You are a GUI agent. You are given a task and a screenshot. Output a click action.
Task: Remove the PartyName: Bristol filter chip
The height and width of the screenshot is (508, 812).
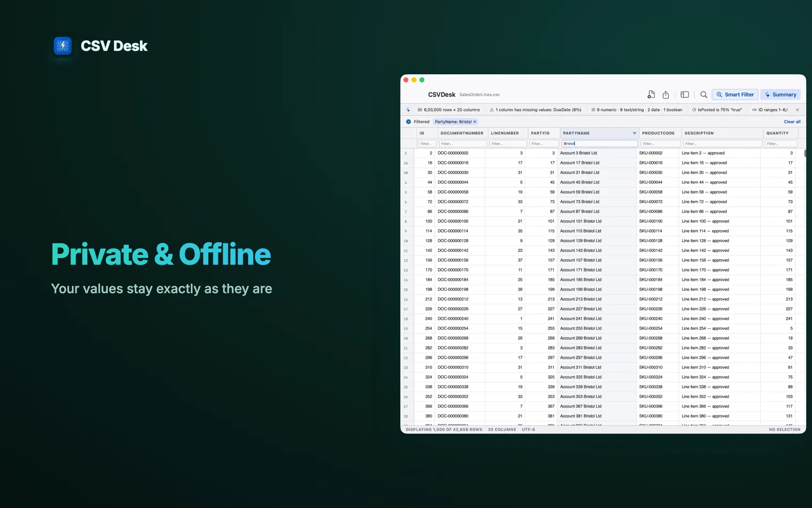[x=474, y=122]
